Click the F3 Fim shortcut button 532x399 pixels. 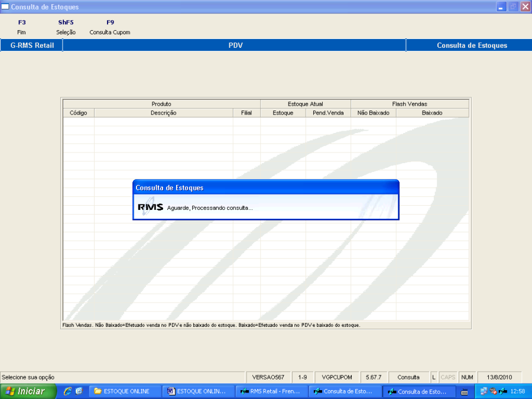click(22, 27)
